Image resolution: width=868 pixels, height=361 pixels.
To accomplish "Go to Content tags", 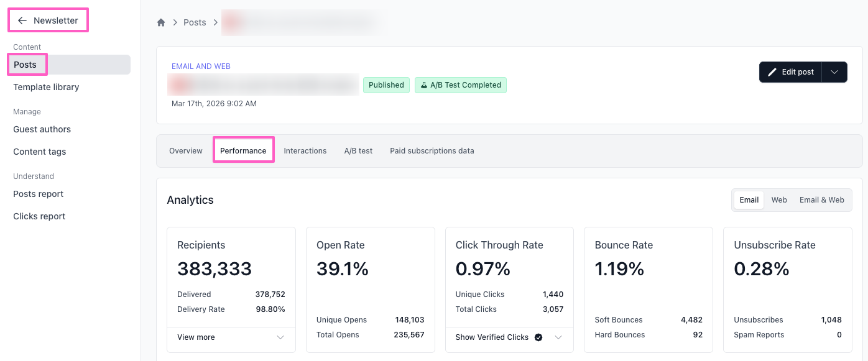I will tap(39, 152).
